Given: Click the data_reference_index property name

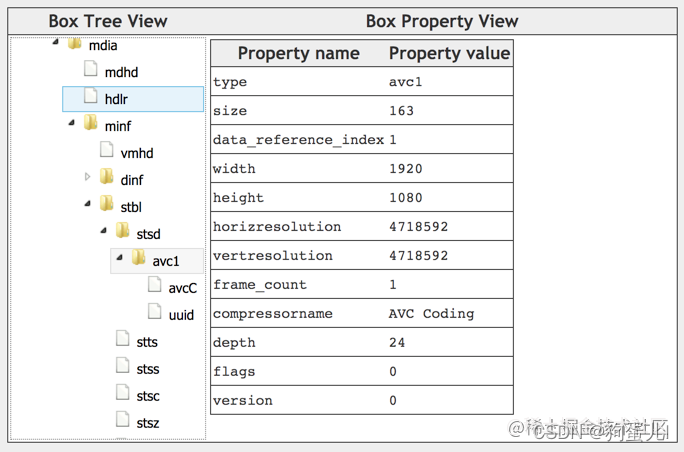Looking at the screenshot, I should (299, 140).
